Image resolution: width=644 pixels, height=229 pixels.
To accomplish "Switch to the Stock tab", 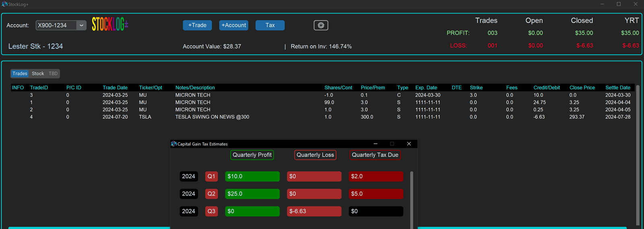I will [x=38, y=74].
